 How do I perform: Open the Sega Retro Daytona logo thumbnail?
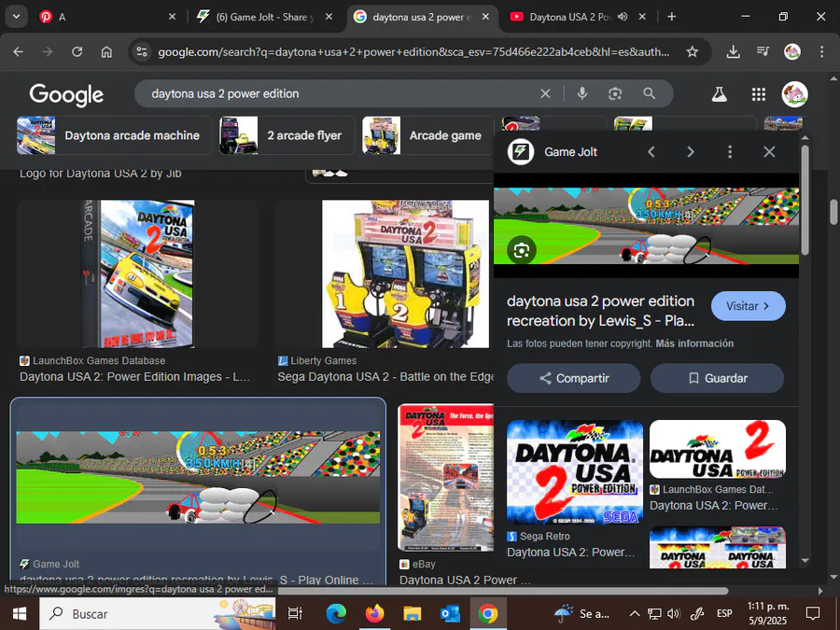point(575,472)
